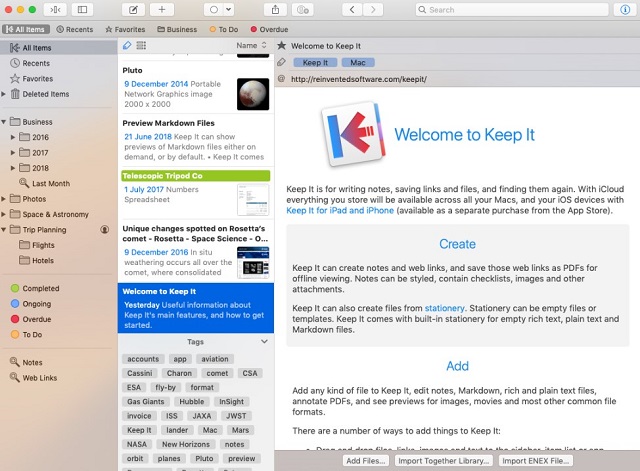Open Keep It for iPad and iPhone link
Image resolution: width=640 pixels, height=471 pixels.
[340, 211]
